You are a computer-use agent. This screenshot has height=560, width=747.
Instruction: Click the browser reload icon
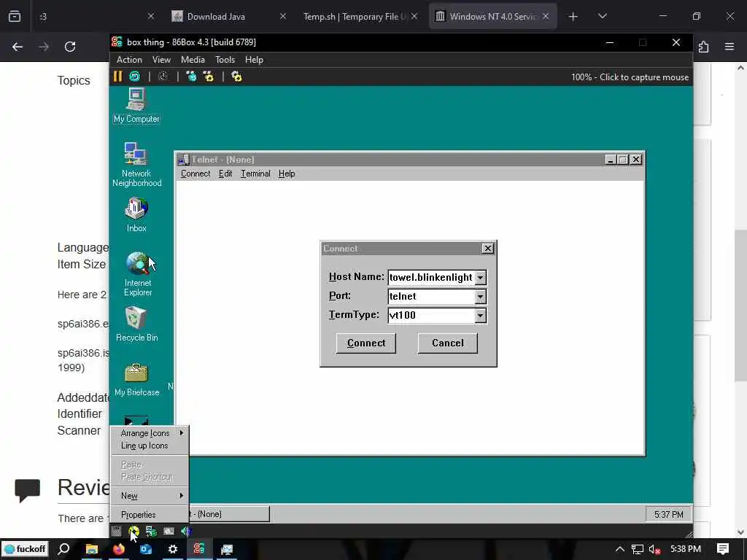(x=70, y=47)
